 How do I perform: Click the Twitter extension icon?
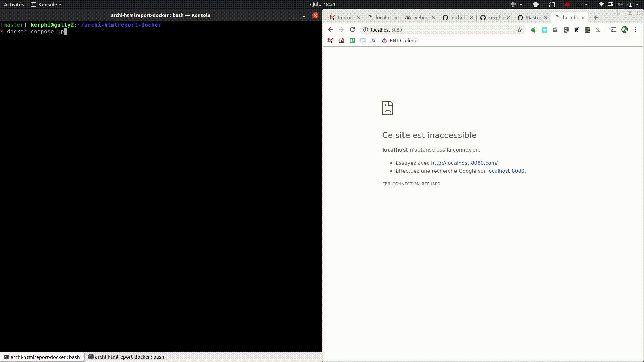pyautogui.click(x=544, y=30)
